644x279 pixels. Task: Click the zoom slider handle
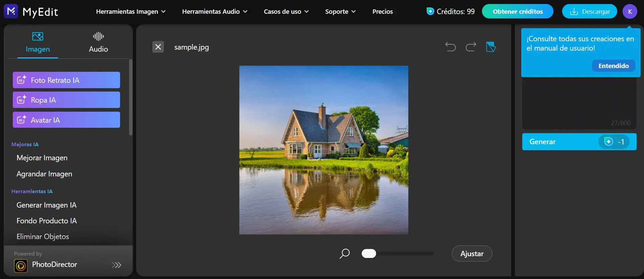(369, 254)
